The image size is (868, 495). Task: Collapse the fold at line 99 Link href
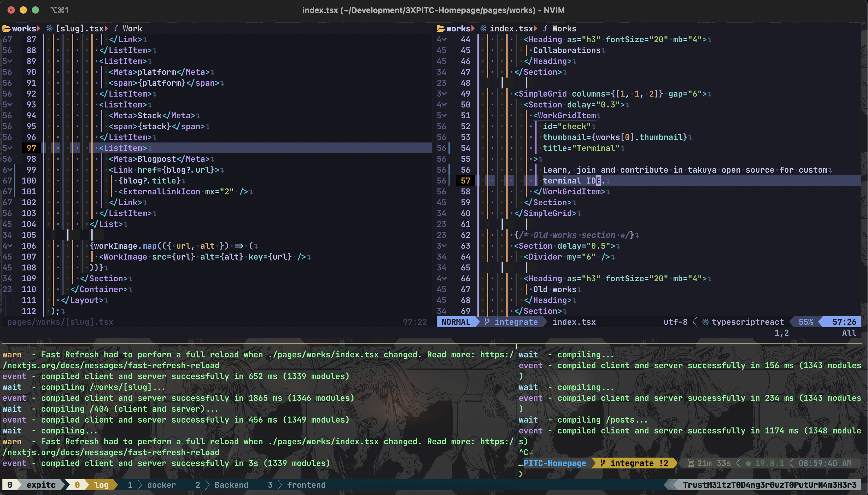10,170
